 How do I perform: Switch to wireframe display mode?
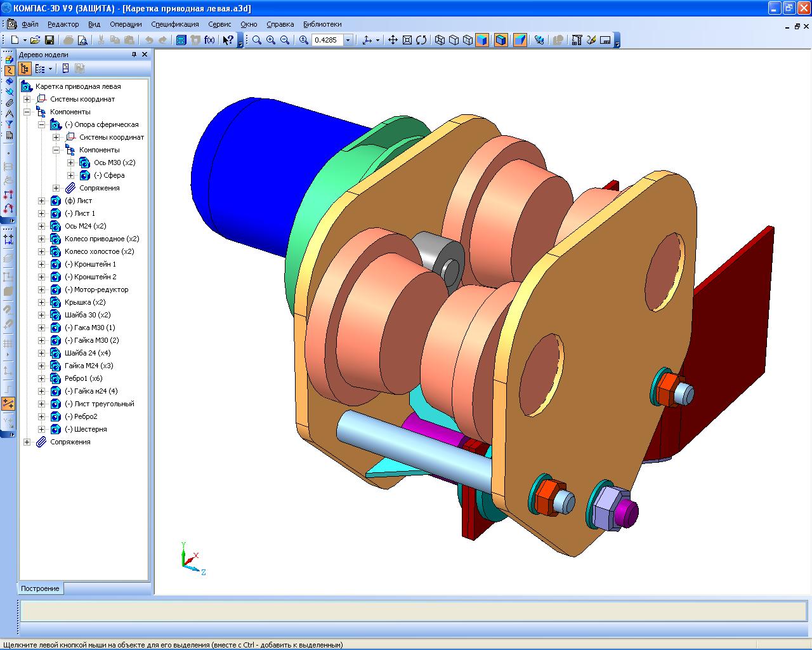440,40
